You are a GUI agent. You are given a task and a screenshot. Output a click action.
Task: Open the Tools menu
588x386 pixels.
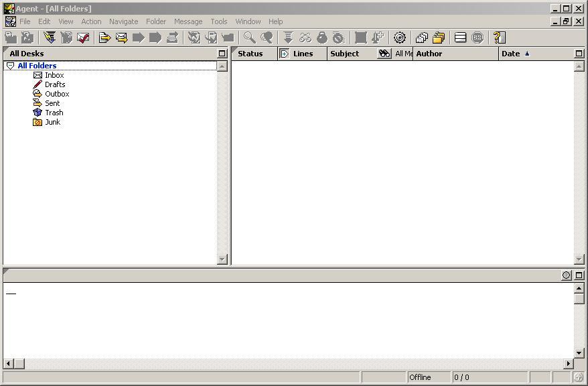click(218, 21)
